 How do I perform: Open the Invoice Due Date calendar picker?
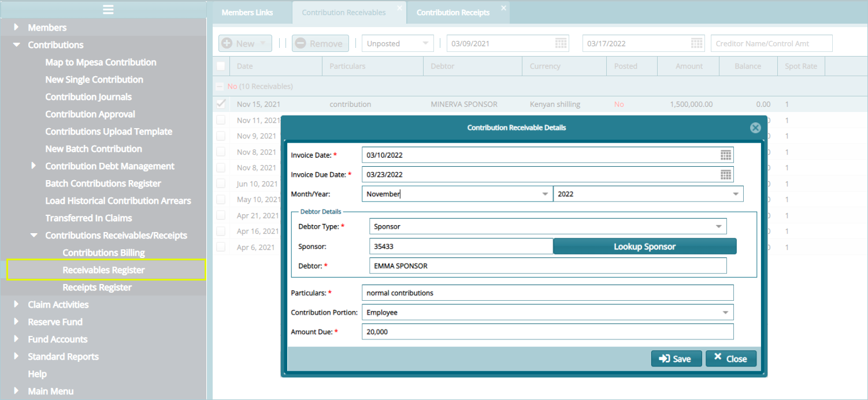(x=726, y=174)
